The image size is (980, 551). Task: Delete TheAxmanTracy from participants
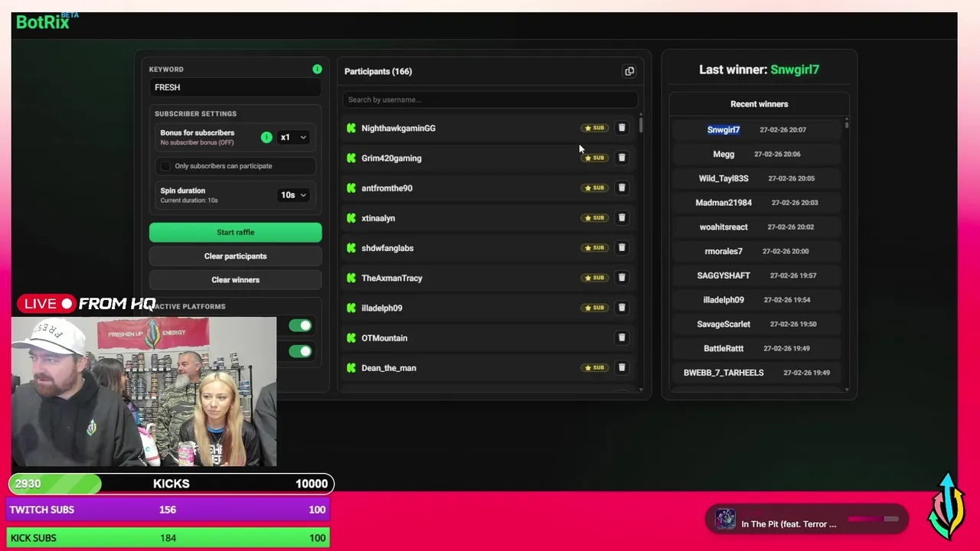[622, 277]
